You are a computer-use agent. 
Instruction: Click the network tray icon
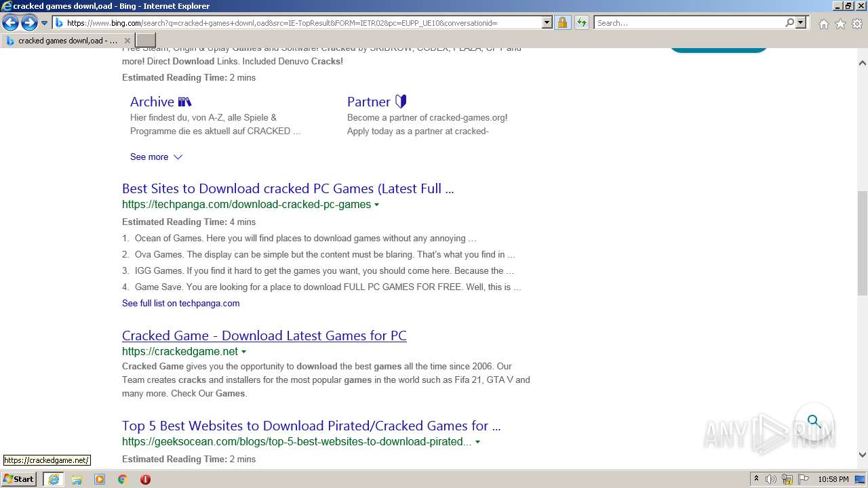pos(787,479)
